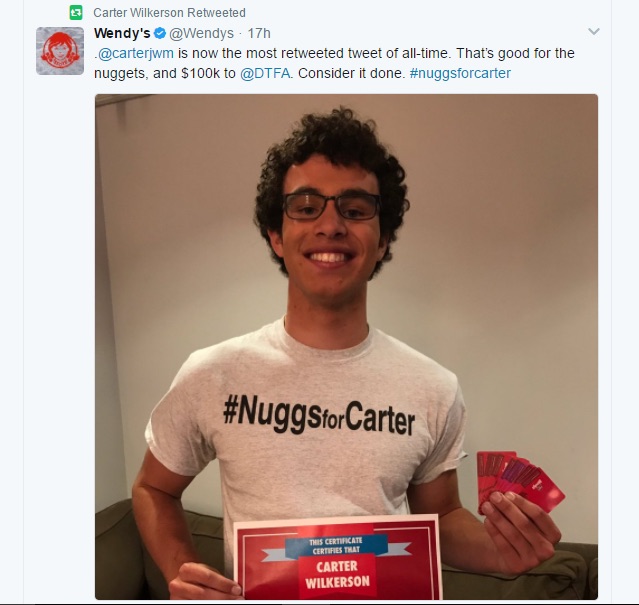Click the blue verified badge
Image resolution: width=639 pixels, height=605 pixels.
(160, 33)
